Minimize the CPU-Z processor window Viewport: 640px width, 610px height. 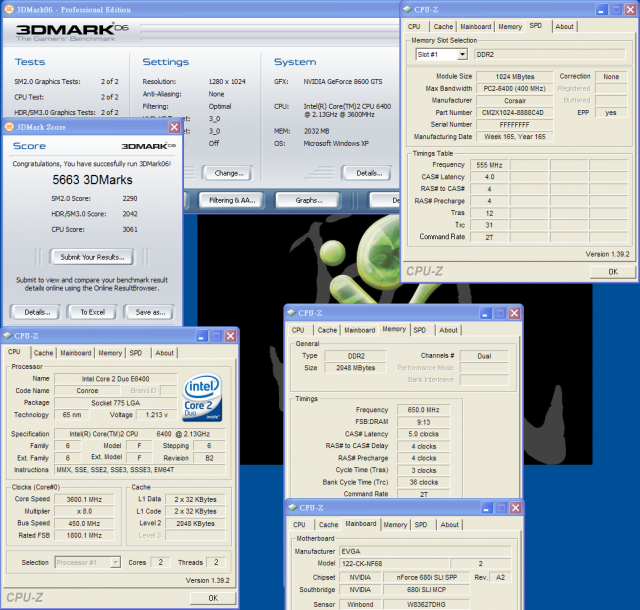point(201,336)
